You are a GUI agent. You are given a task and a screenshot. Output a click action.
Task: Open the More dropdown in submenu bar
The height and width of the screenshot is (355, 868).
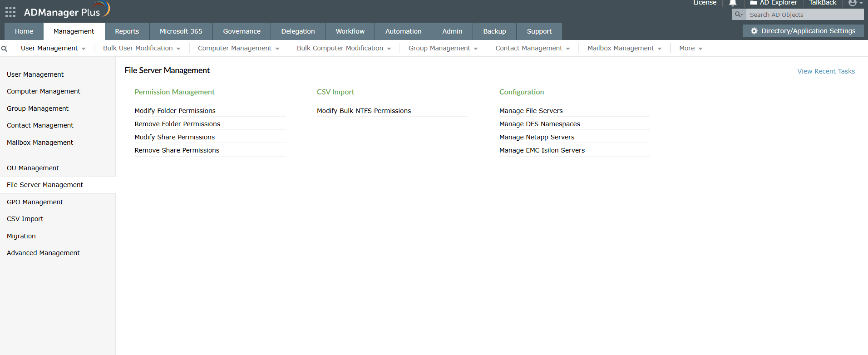pos(690,48)
